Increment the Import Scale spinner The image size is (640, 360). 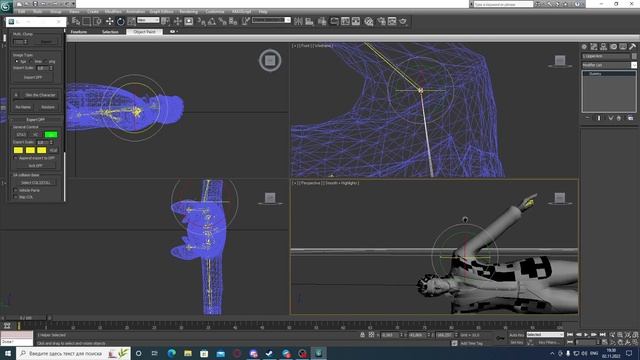[51, 67]
